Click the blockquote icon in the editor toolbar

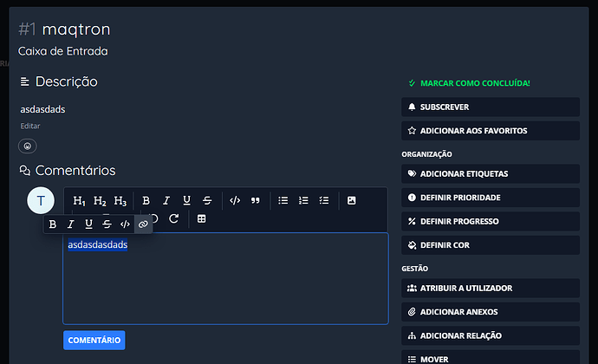(256, 200)
